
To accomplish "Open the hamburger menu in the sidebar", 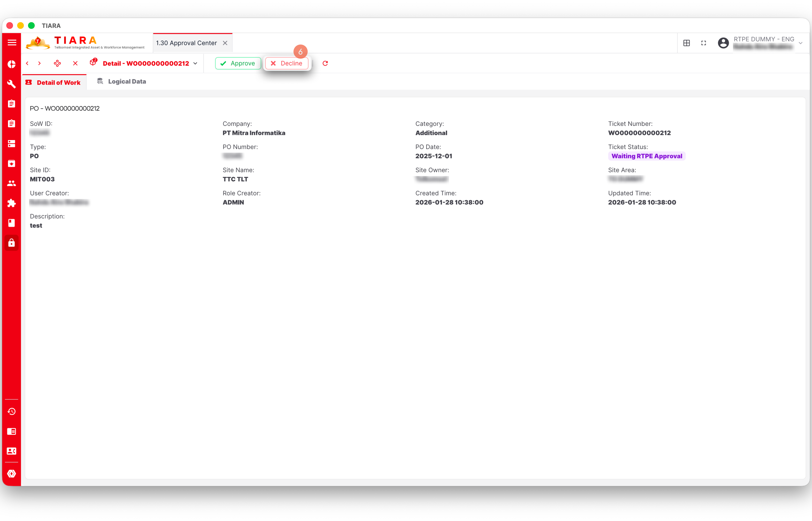I will (12, 43).
